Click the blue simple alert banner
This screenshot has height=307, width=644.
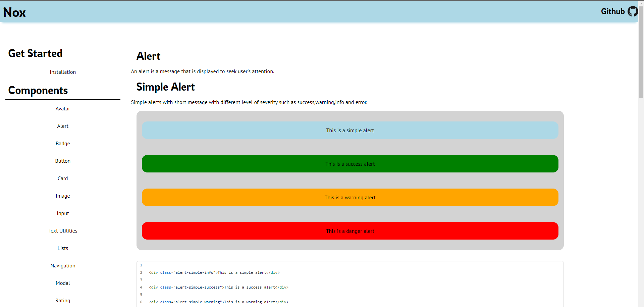(350, 130)
